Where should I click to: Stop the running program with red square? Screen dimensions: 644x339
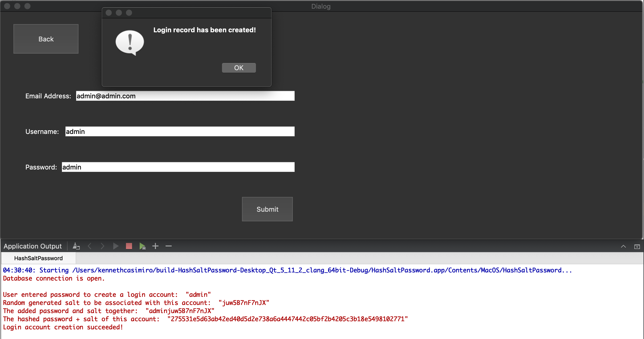tap(129, 246)
